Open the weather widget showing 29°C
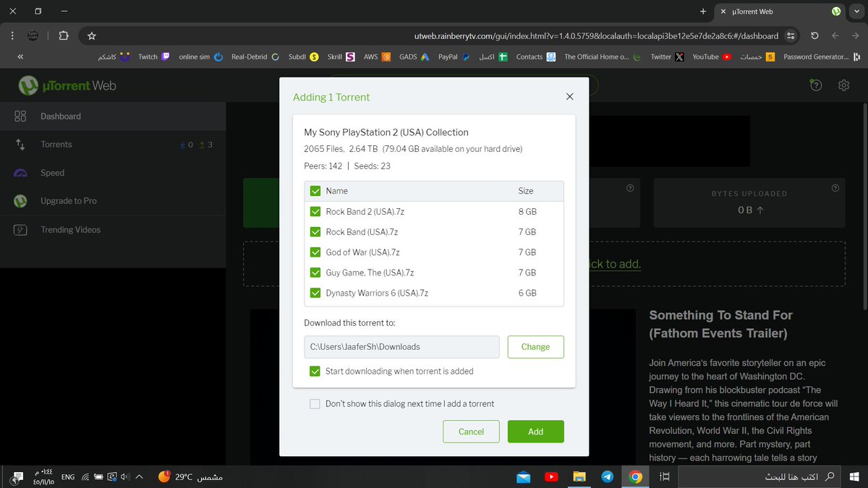The width and height of the screenshot is (868, 488). 190,476
